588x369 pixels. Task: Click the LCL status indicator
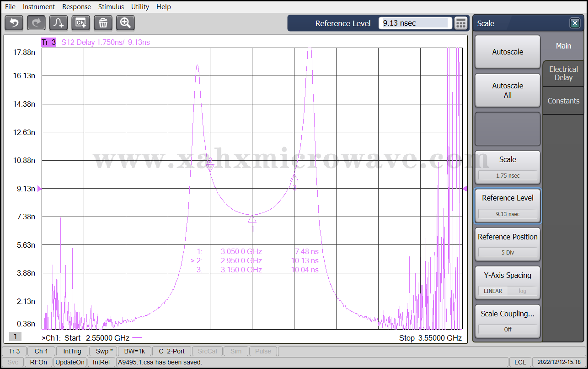point(520,362)
